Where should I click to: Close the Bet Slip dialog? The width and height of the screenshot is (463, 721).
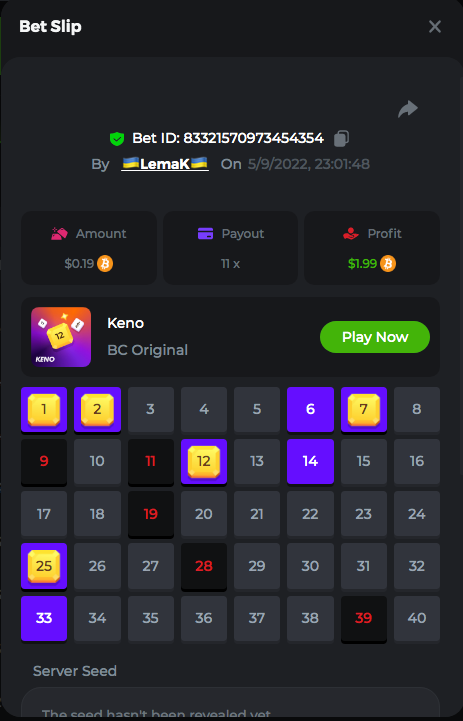pyautogui.click(x=435, y=27)
